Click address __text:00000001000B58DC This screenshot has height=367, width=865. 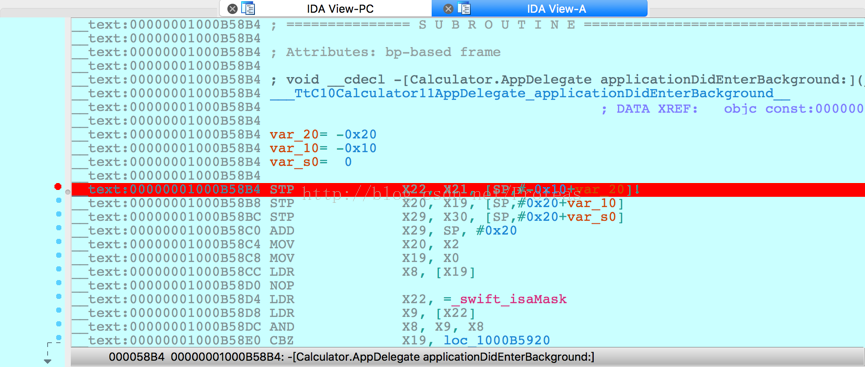point(167,327)
